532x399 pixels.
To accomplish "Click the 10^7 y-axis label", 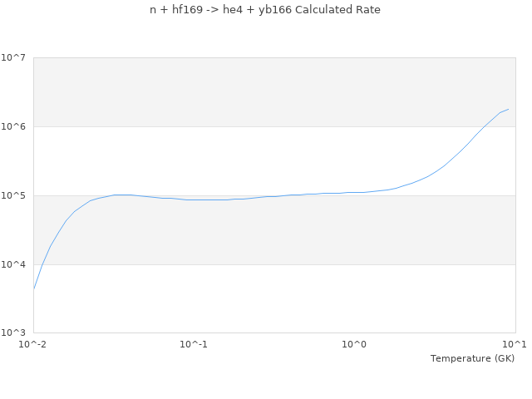I will (12, 57).
